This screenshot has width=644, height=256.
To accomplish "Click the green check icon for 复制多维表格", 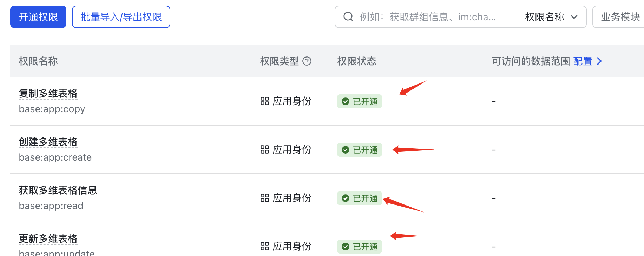I will click(346, 102).
